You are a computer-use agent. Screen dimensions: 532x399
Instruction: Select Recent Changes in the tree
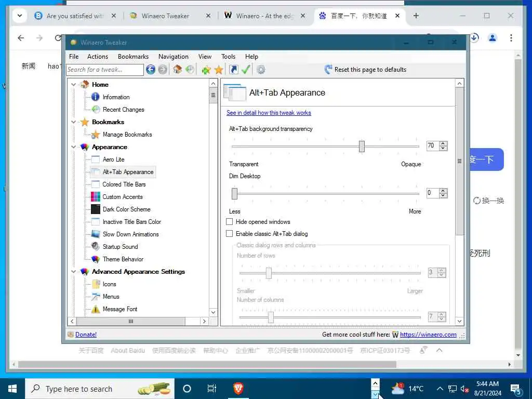(x=123, y=110)
